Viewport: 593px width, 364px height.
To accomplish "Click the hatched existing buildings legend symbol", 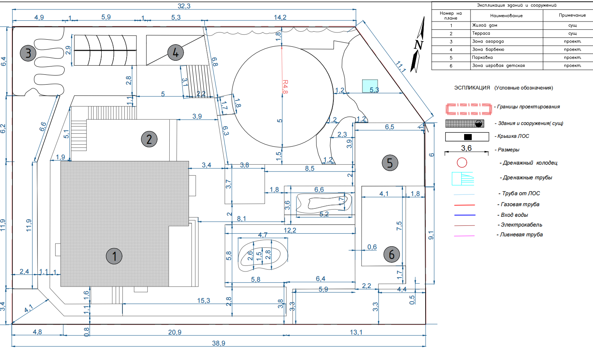I will click(x=464, y=123).
